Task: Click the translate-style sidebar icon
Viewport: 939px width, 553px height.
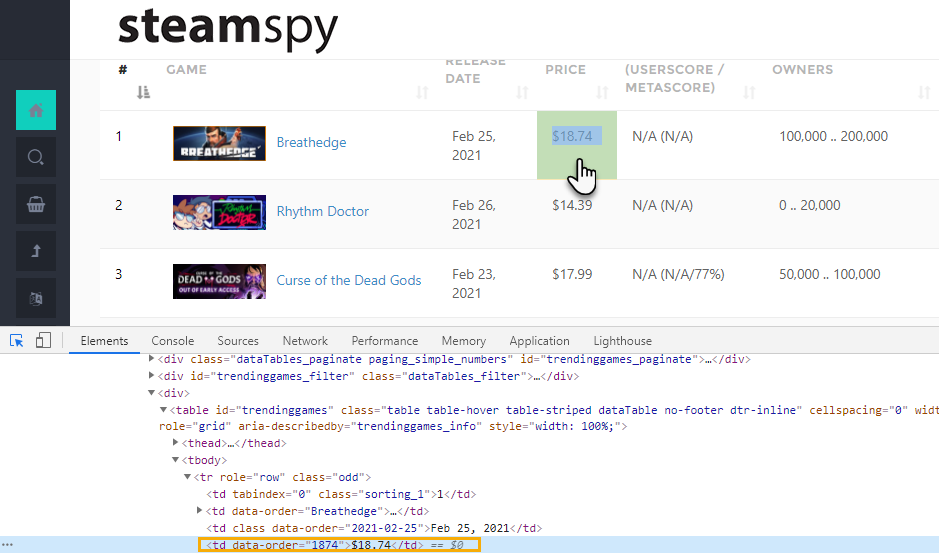Action: (36, 298)
